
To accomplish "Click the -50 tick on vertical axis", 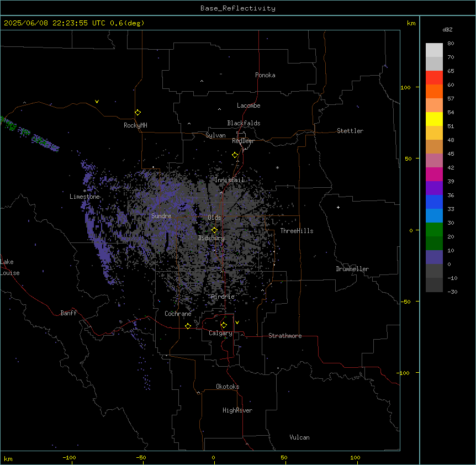I will 405,302.
